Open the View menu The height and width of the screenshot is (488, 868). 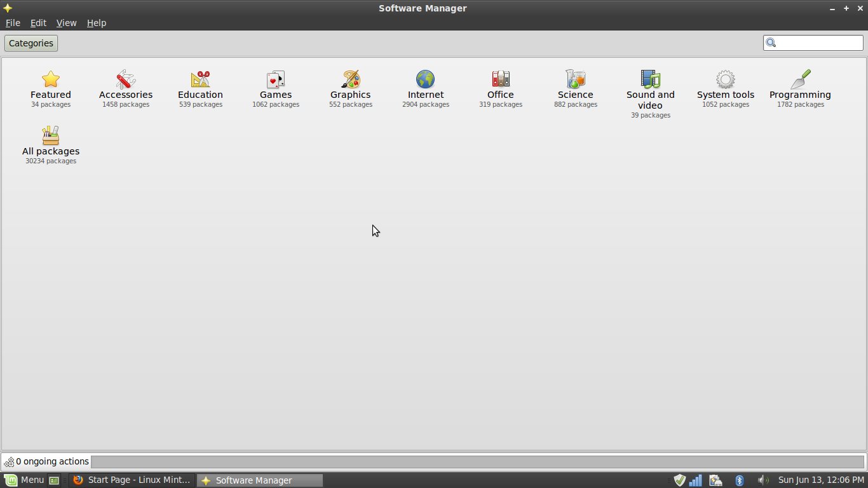tap(66, 23)
